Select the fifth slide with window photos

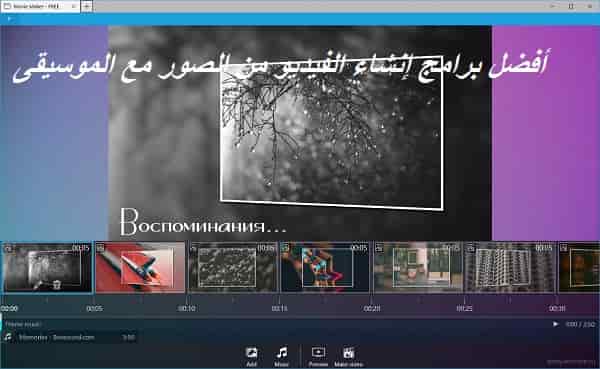point(418,268)
